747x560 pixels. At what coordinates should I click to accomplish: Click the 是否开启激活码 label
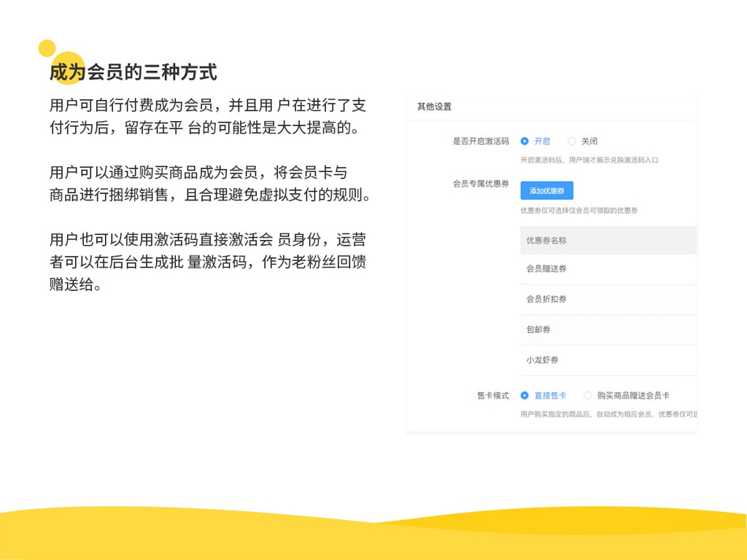(x=481, y=141)
